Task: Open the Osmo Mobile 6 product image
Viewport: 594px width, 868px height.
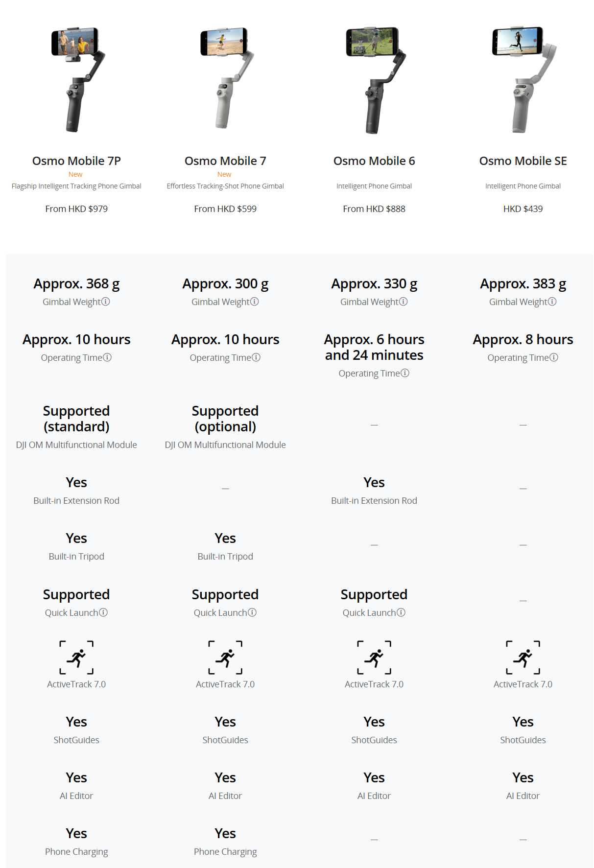Action: coord(374,79)
